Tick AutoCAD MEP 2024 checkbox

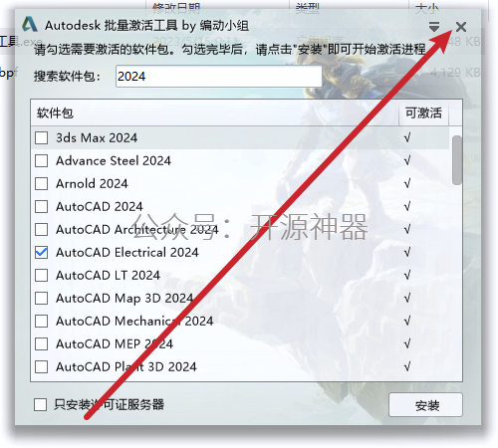coord(41,343)
